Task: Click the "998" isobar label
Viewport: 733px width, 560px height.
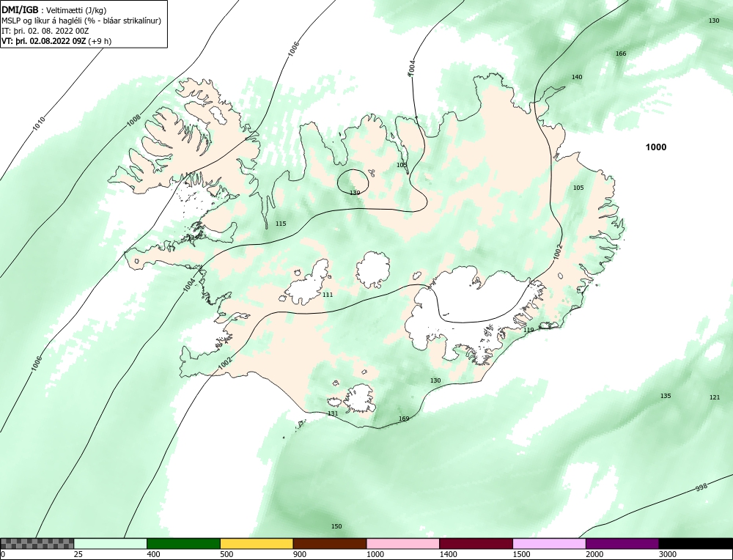Action: click(x=701, y=487)
